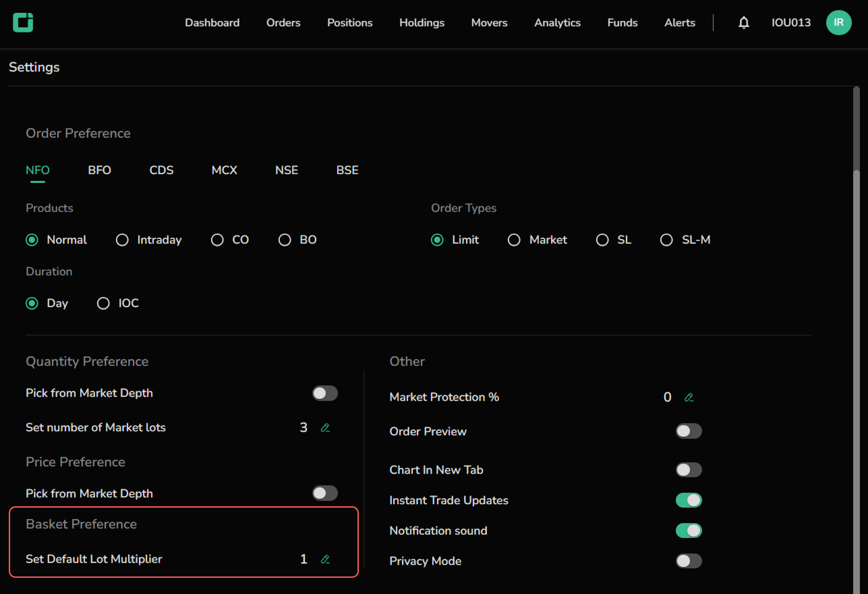Go to Dashboard page

[x=212, y=23]
